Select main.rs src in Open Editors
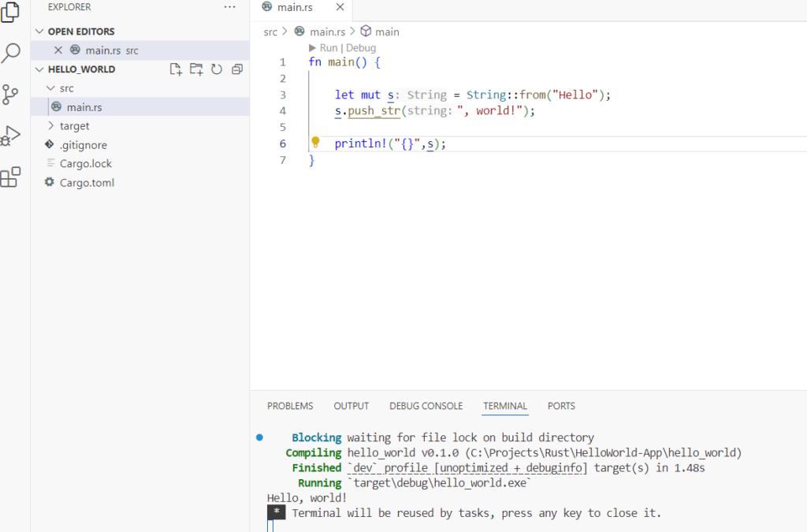 pos(140,50)
